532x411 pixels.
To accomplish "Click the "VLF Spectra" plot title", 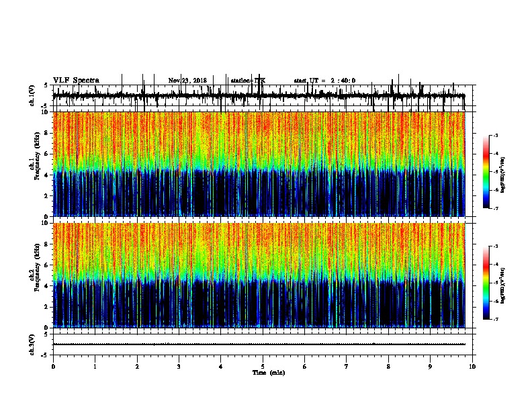I will click(x=76, y=81).
